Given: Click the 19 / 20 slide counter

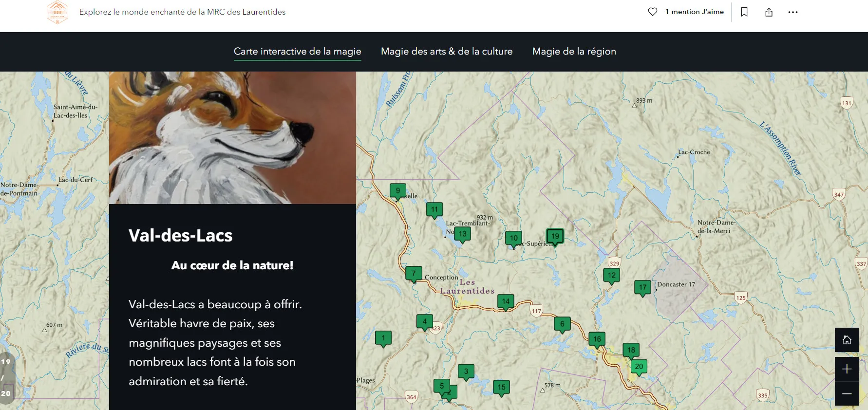Looking at the screenshot, I should (6, 377).
